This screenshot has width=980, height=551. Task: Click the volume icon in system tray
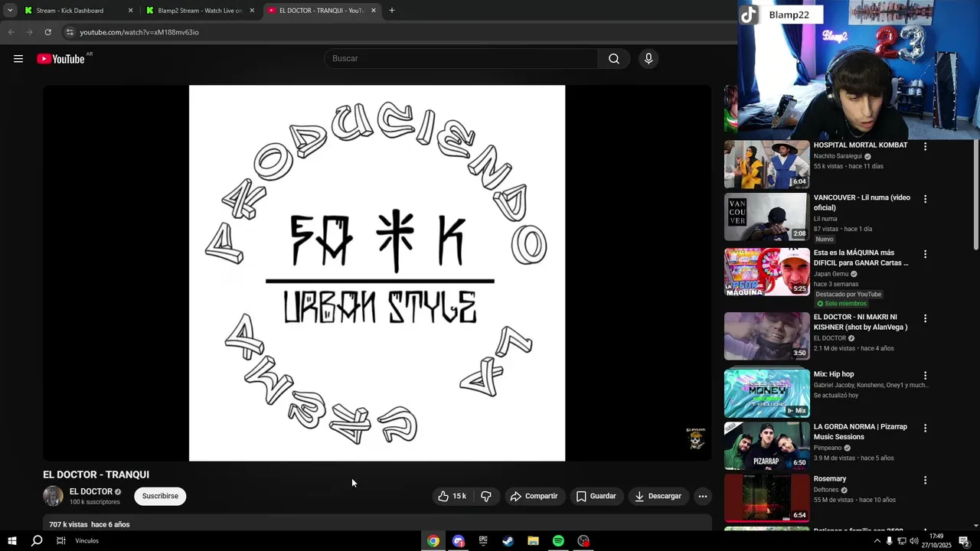click(x=913, y=541)
